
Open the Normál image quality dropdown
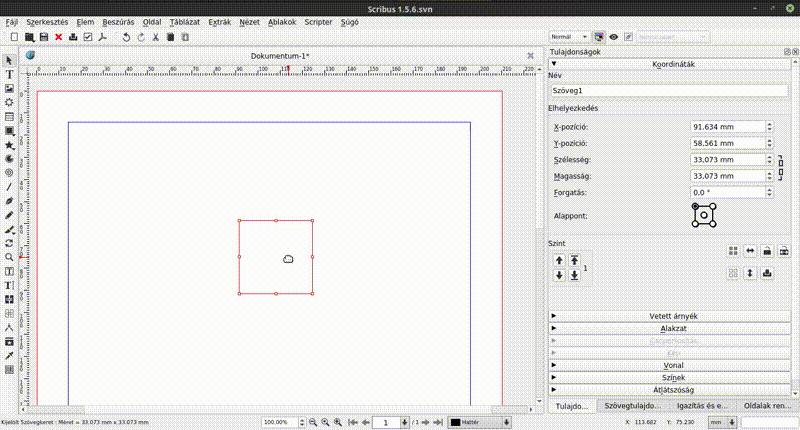569,37
